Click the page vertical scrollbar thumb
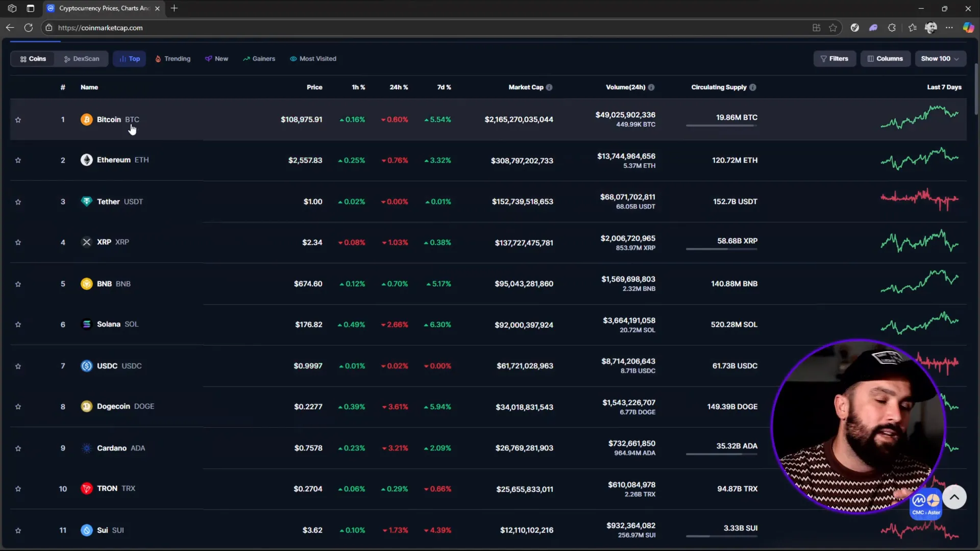This screenshot has width=980, height=551. click(976, 89)
